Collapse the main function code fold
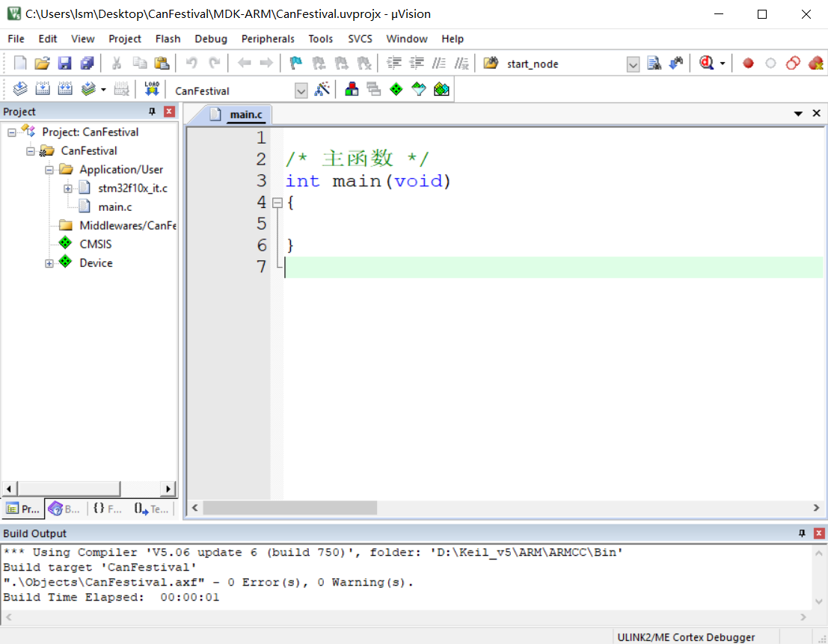The image size is (828, 644). pyautogui.click(x=277, y=203)
